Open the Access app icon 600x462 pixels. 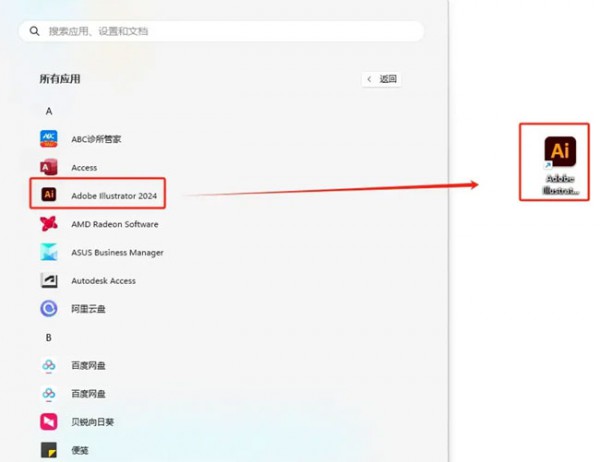pyautogui.click(x=49, y=167)
